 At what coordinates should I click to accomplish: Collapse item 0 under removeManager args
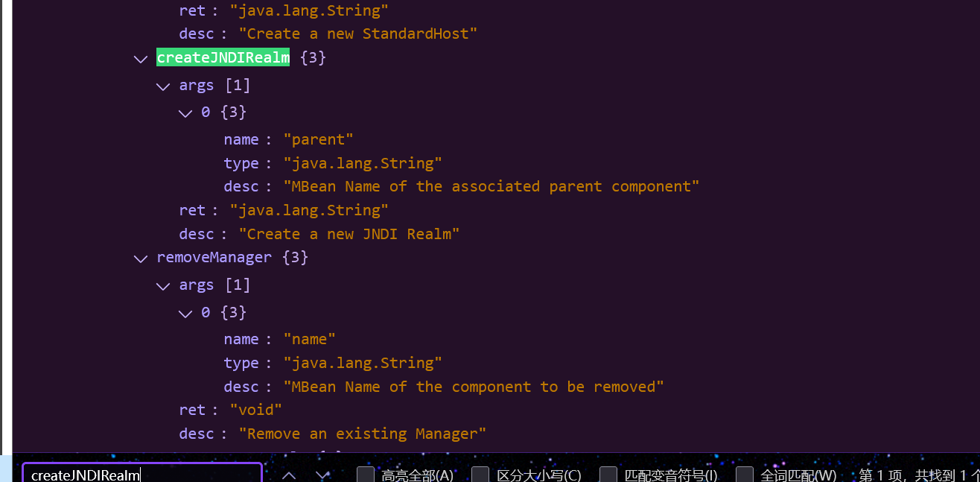185,313
